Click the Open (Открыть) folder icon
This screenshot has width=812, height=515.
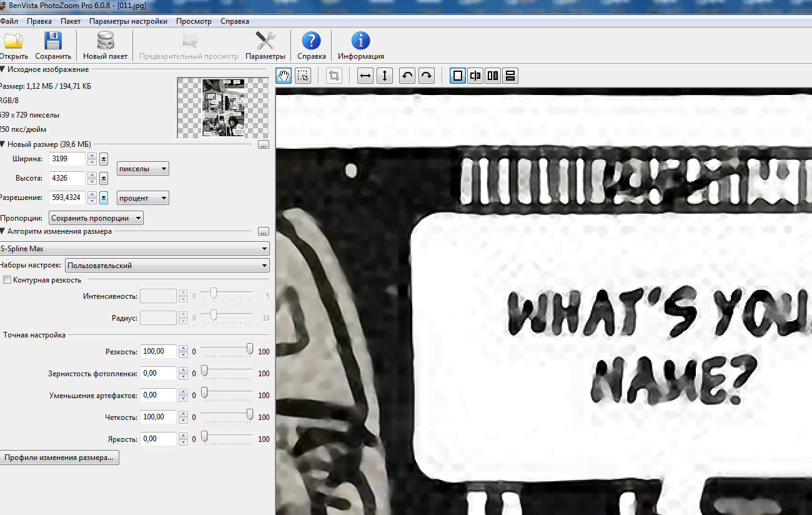pyautogui.click(x=13, y=41)
